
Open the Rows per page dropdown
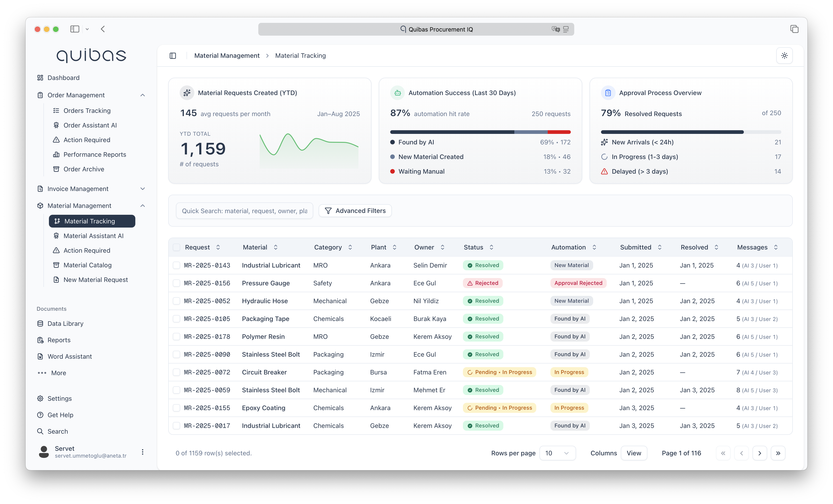(x=558, y=453)
